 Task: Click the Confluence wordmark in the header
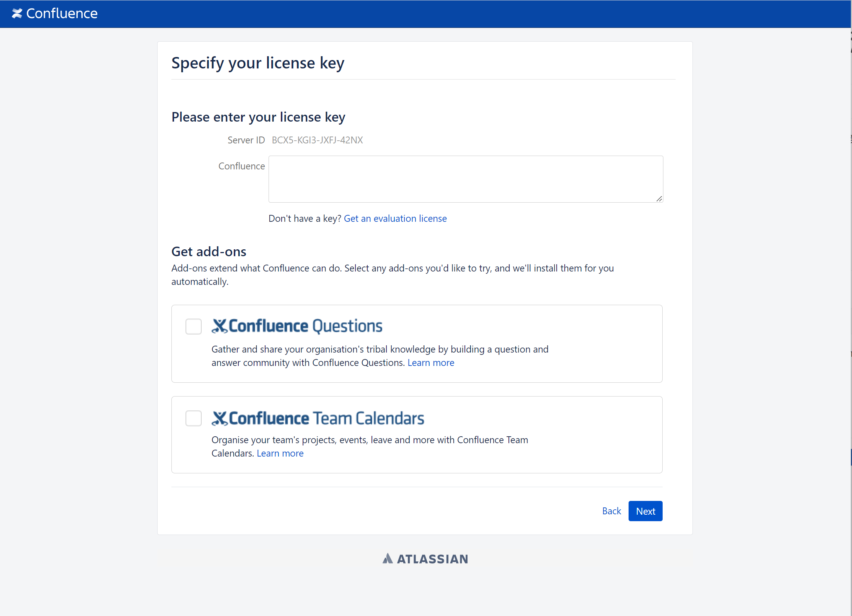[x=62, y=13]
